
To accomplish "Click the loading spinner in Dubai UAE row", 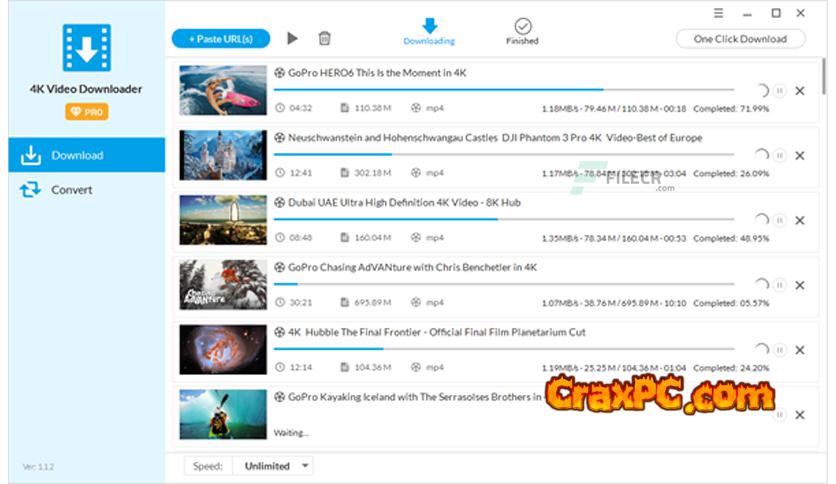I will point(762,219).
